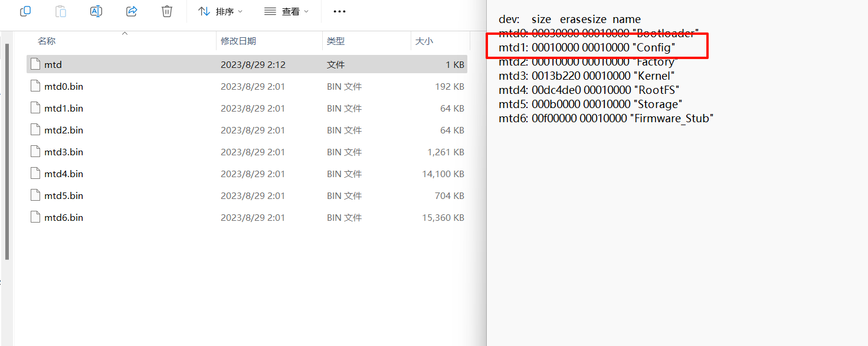The height and width of the screenshot is (346, 868).
Task: Click the Delete trash can icon
Action: [x=167, y=11]
